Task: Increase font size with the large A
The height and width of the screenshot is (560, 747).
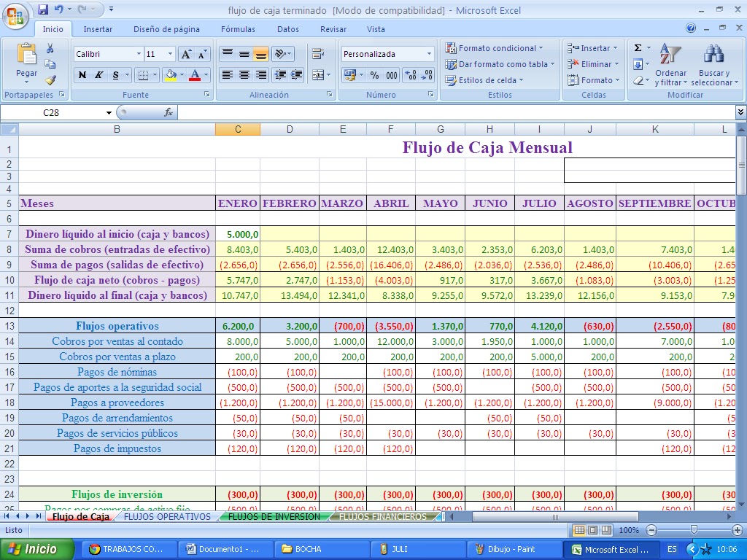Action: (x=186, y=54)
